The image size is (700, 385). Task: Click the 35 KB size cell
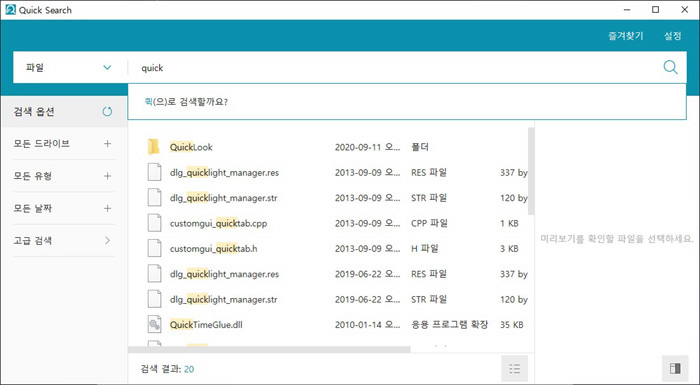point(512,325)
